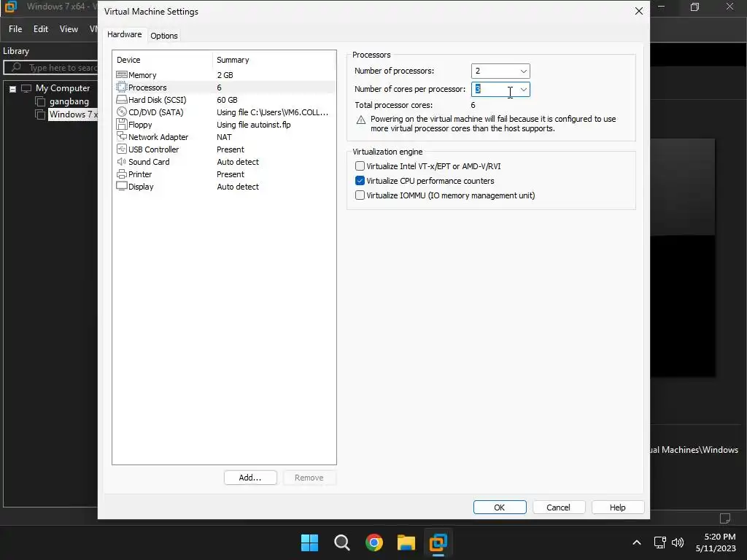747x560 pixels.
Task: Select the Floppy device icon
Action: (122, 124)
